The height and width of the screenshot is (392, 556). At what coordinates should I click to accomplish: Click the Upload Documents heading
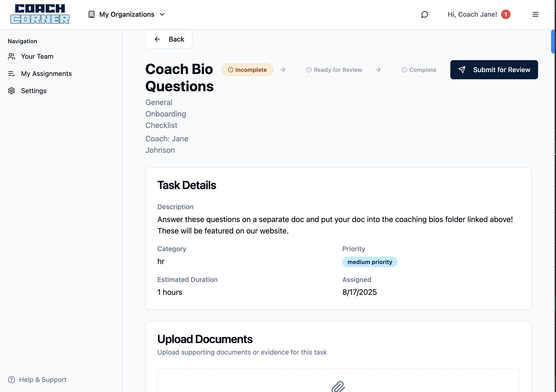205,339
